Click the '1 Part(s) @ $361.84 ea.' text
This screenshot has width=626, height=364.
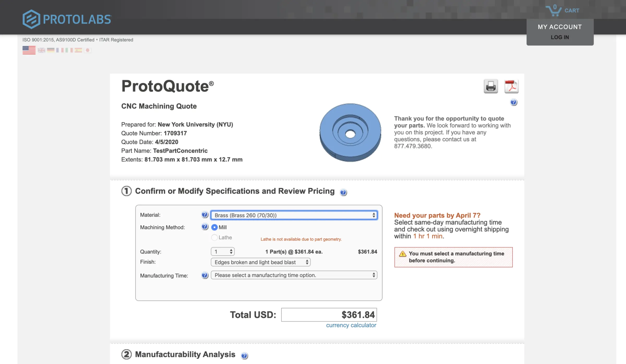pos(294,252)
